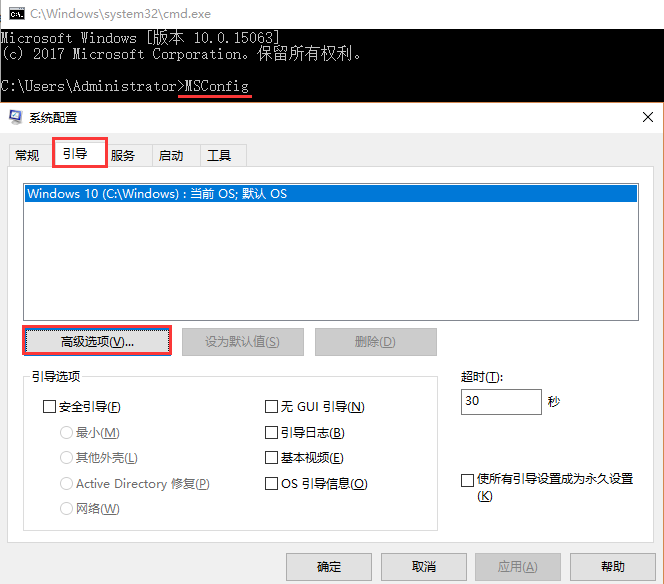
Task: Click the MSConfig command text in cmd
Action: pyautogui.click(x=216, y=86)
